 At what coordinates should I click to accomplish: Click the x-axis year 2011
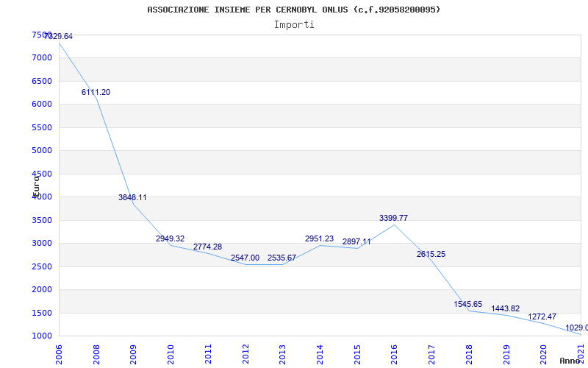click(208, 354)
